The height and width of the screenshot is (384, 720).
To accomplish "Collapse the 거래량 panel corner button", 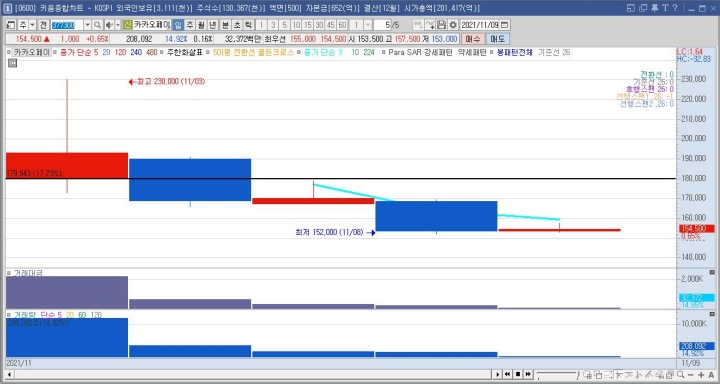I will click(712, 314).
